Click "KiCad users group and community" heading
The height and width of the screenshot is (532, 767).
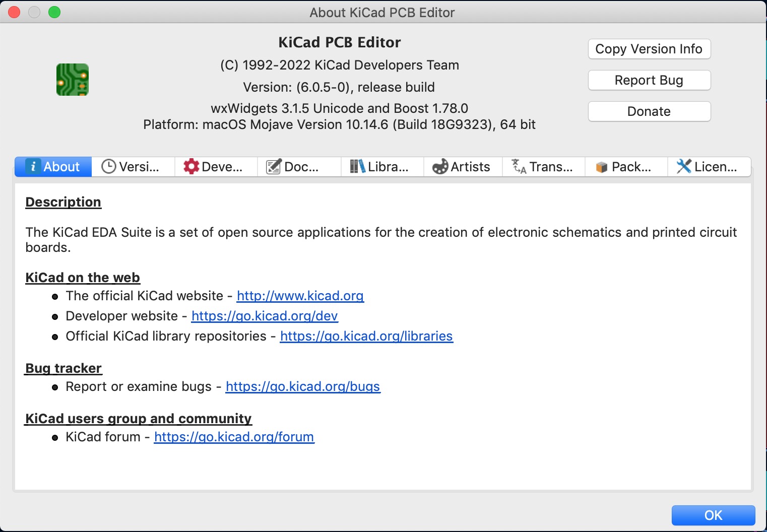coord(139,419)
